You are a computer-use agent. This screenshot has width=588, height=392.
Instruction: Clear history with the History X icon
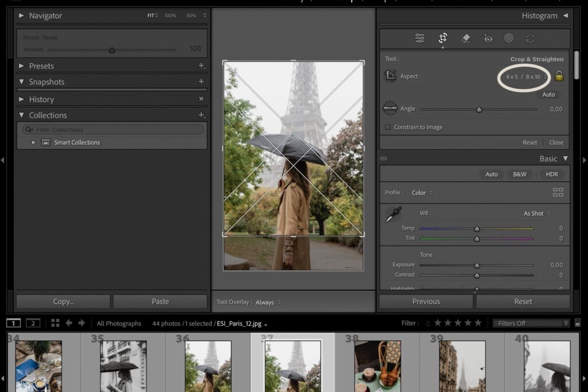202,99
